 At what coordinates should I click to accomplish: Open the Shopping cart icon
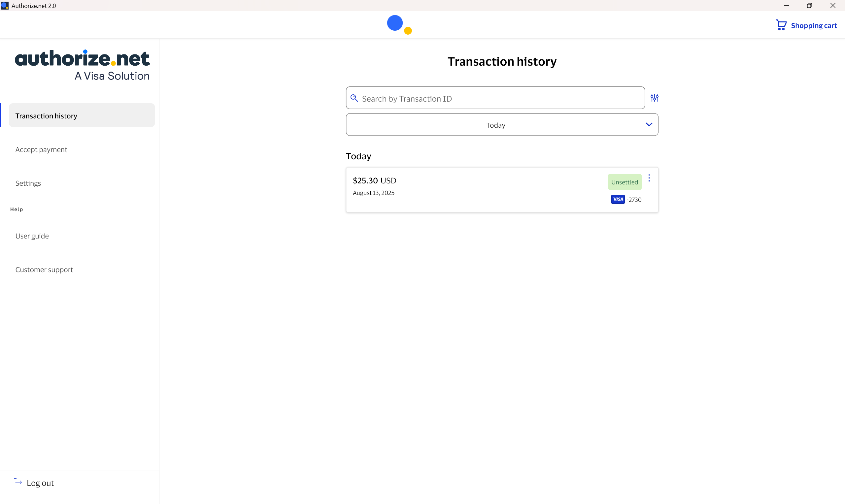(781, 25)
